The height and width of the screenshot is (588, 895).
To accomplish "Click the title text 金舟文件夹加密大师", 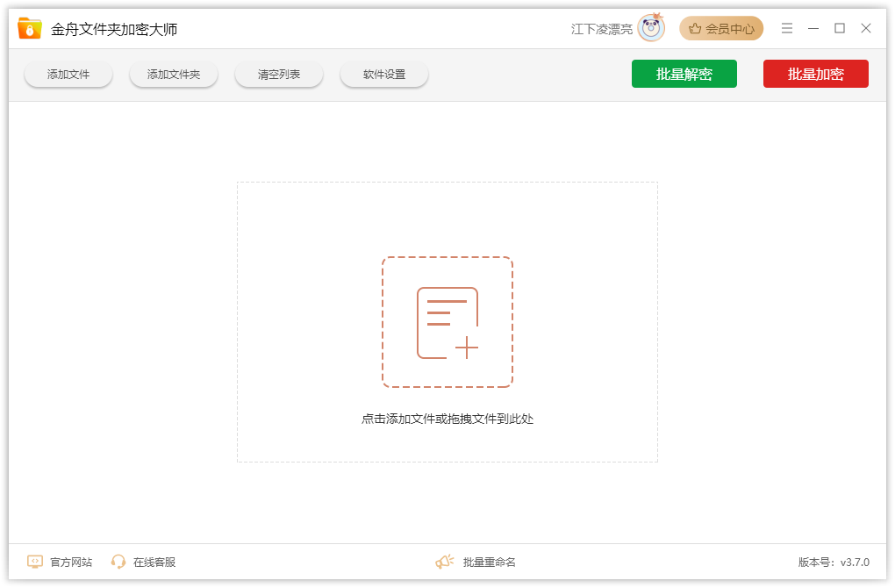I will 114,29.
